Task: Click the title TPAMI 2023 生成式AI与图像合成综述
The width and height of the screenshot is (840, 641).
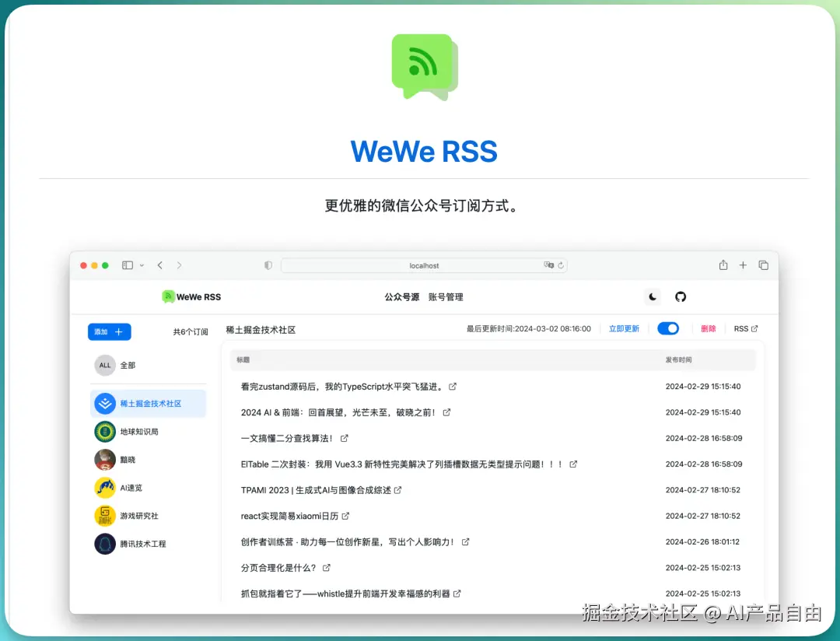Action: (316, 490)
